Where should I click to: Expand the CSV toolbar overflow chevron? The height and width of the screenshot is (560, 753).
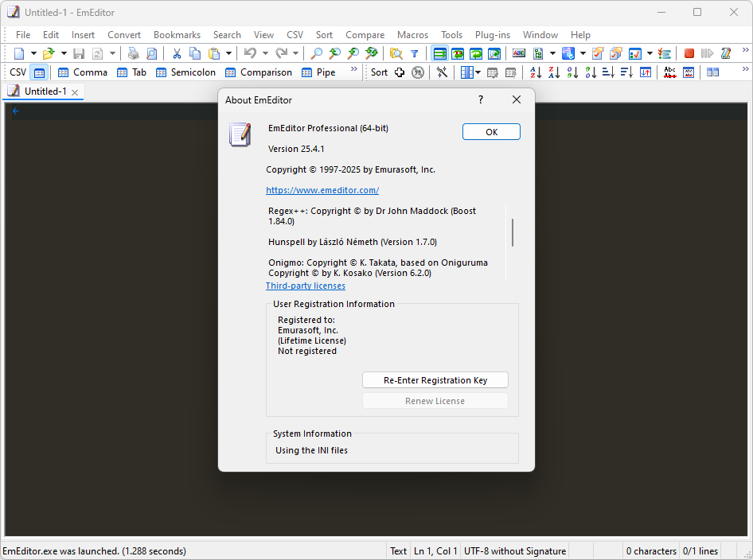tap(354, 69)
